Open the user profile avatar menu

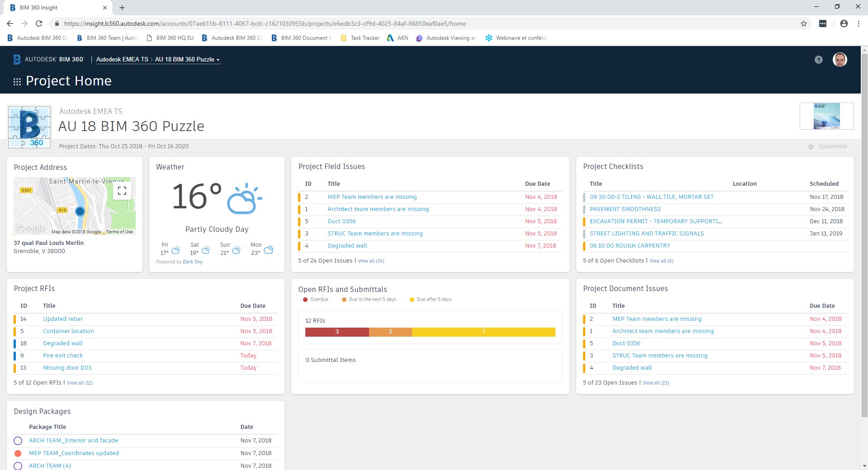pyautogui.click(x=840, y=59)
